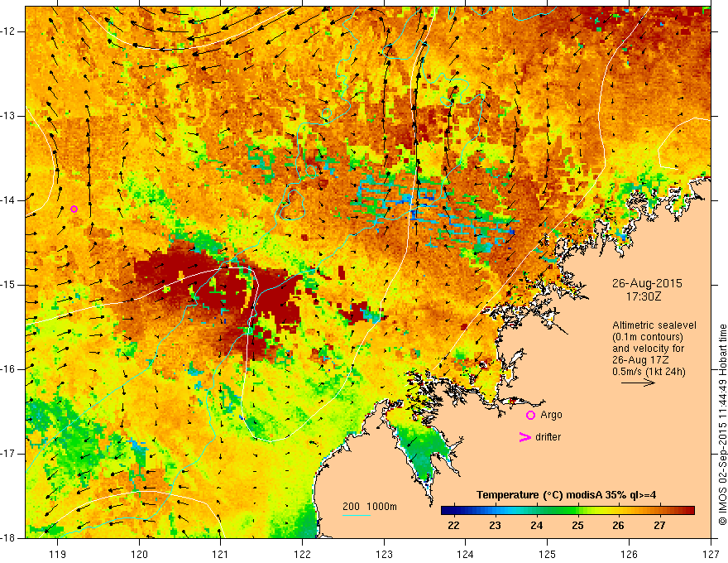Click the 'Argo' legend label

551,415
